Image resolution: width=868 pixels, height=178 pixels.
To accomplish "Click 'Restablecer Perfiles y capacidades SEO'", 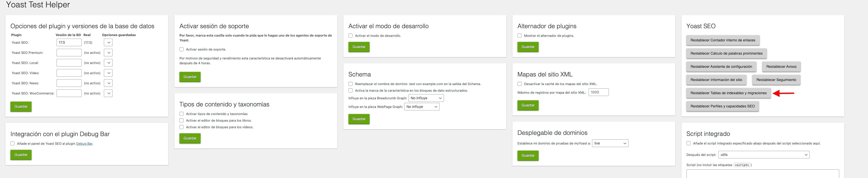I will [722, 106].
